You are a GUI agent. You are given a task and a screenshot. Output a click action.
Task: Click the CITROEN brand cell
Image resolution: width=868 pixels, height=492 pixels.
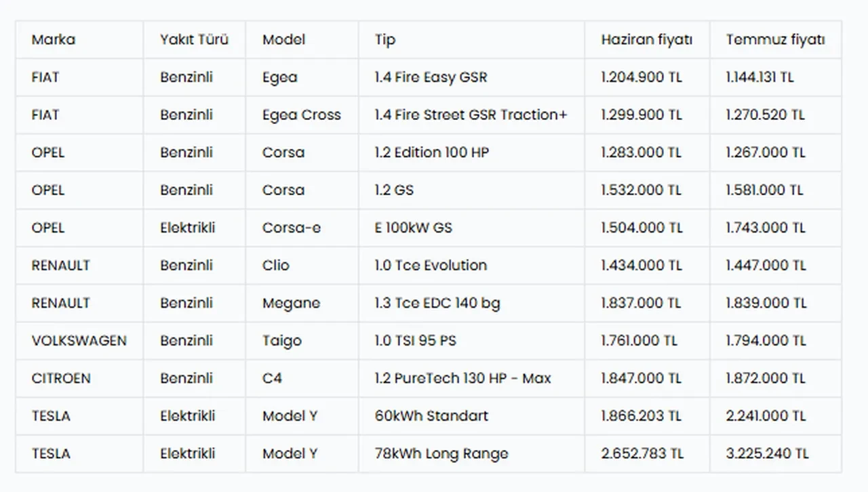[x=60, y=378]
